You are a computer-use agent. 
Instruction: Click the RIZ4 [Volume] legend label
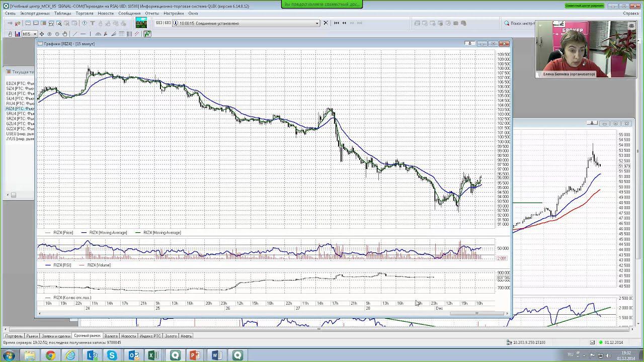pyautogui.click(x=99, y=265)
